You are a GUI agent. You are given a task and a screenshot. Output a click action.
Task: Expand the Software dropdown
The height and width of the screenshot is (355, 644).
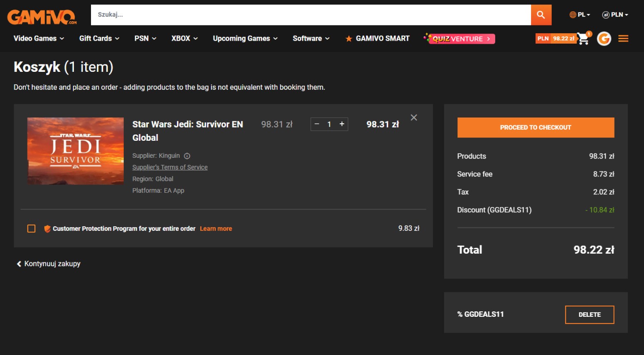point(311,39)
